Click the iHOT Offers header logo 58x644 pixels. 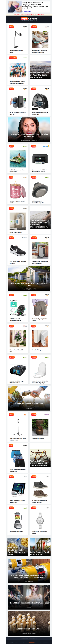click(29, 19)
